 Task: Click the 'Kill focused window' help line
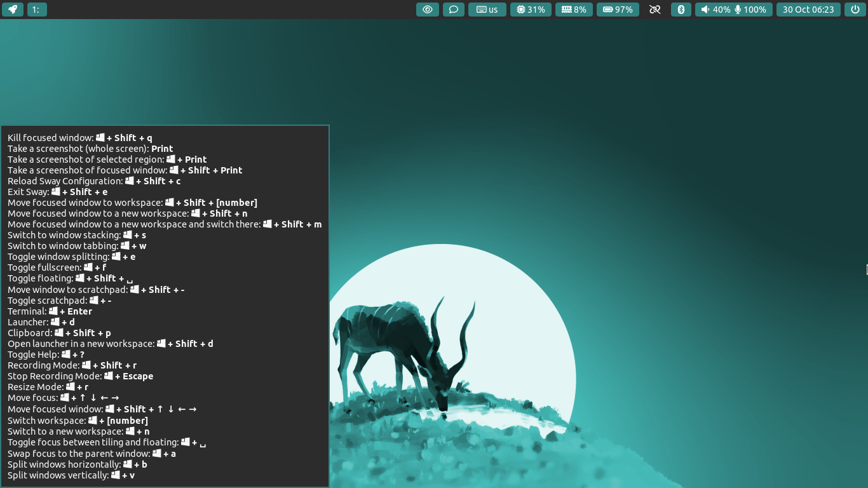pyautogui.click(x=80, y=138)
